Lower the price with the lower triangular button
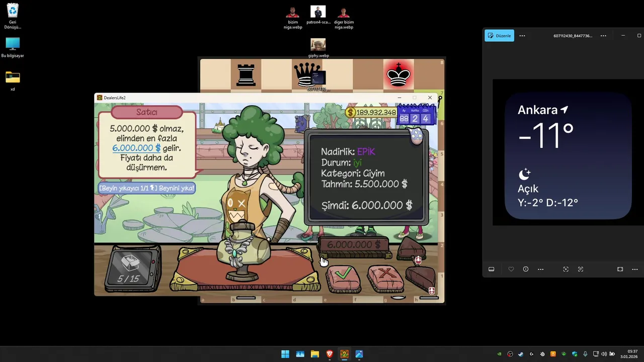The height and width of the screenshot is (362, 644). tap(421, 279)
